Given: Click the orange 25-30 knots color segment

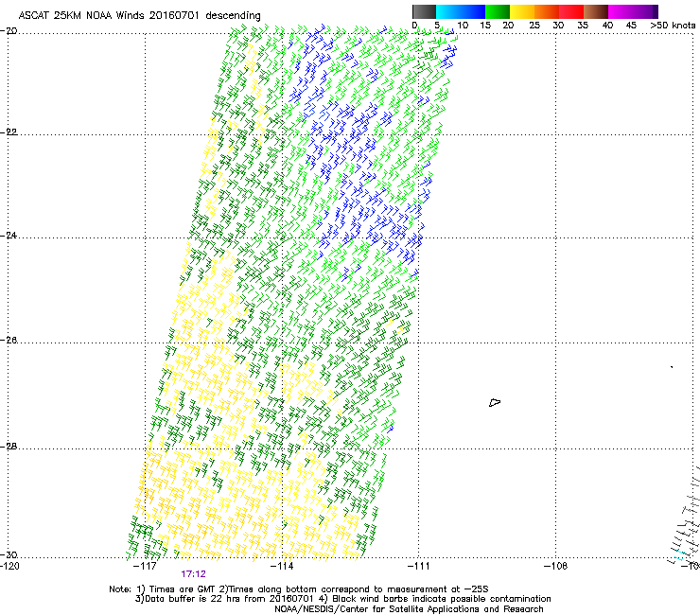Looking at the screenshot, I should tap(547, 11).
